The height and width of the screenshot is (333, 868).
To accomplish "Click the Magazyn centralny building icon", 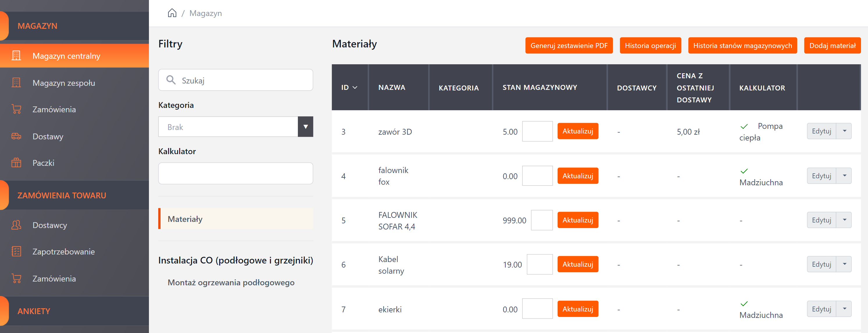I will click(x=16, y=56).
